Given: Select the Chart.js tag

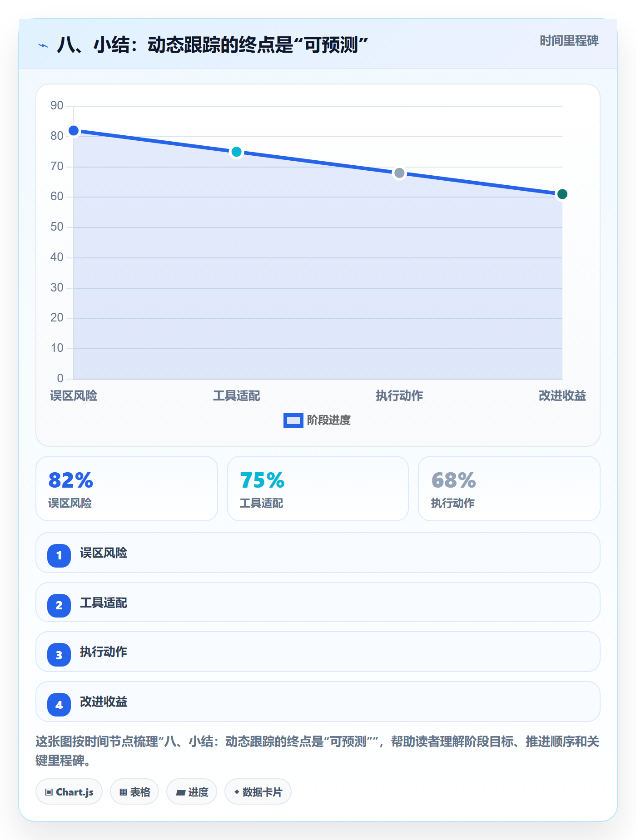Looking at the screenshot, I should (x=69, y=792).
